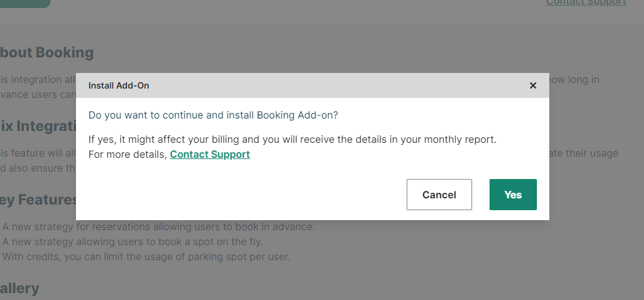Click the dimmed 'how long in' text
Viewport: 644px width, 300px height.
coord(574,79)
